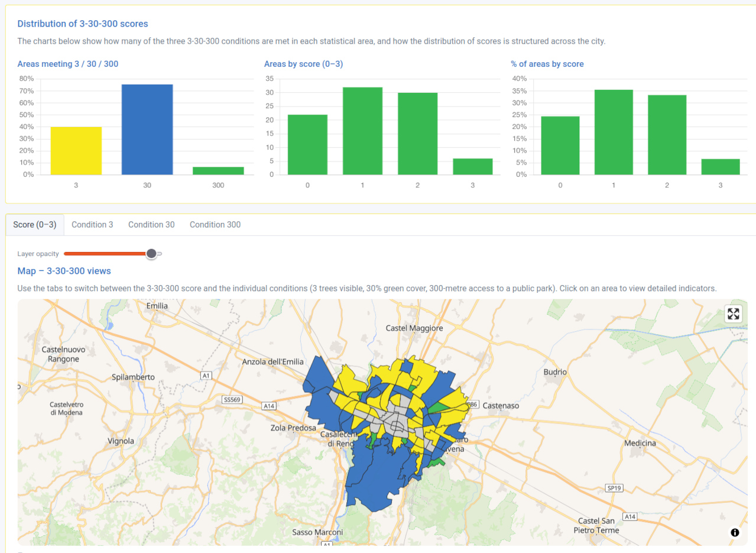Image resolution: width=756 pixels, height=553 pixels.
Task: Open the map in fullscreen mode
Action: [733, 314]
